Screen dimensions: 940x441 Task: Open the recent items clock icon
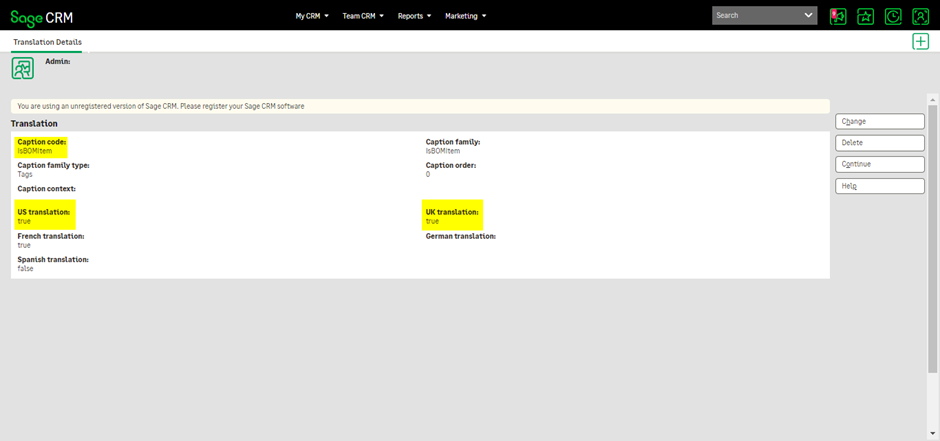(893, 16)
